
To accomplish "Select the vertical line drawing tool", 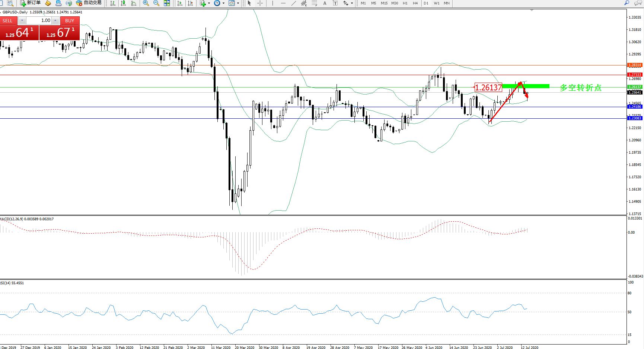I will point(272,3).
